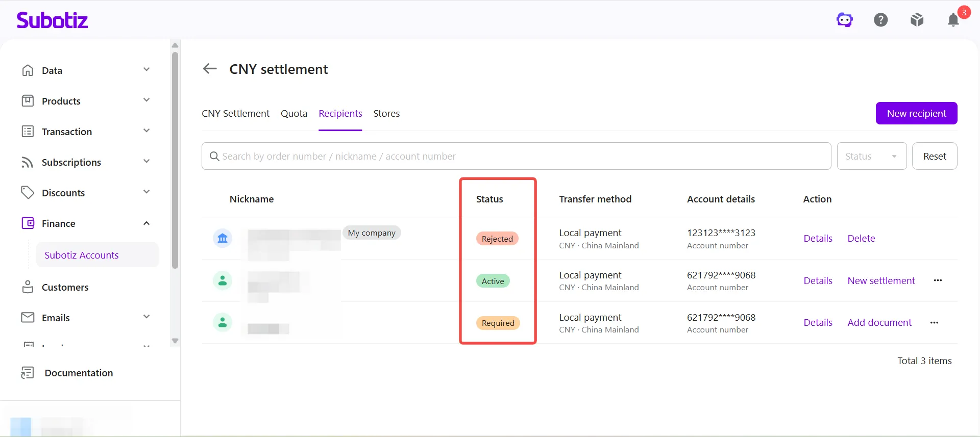Click the New recipient button
The height and width of the screenshot is (437, 980).
point(917,113)
